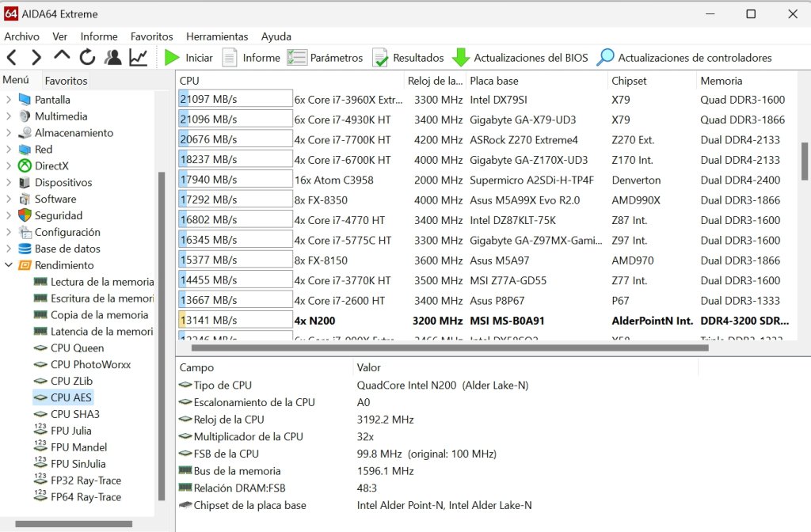Viewport: 811px width, 532px height.
Task: Select FP64 Ray-Trace benchmark
Action: point(78,497)
